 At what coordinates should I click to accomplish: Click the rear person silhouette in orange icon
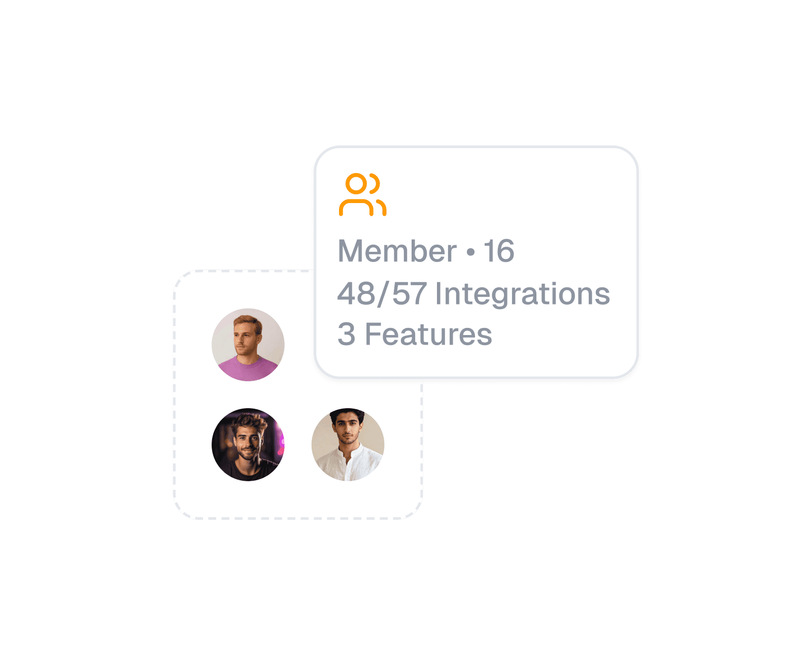pos(378,195)
